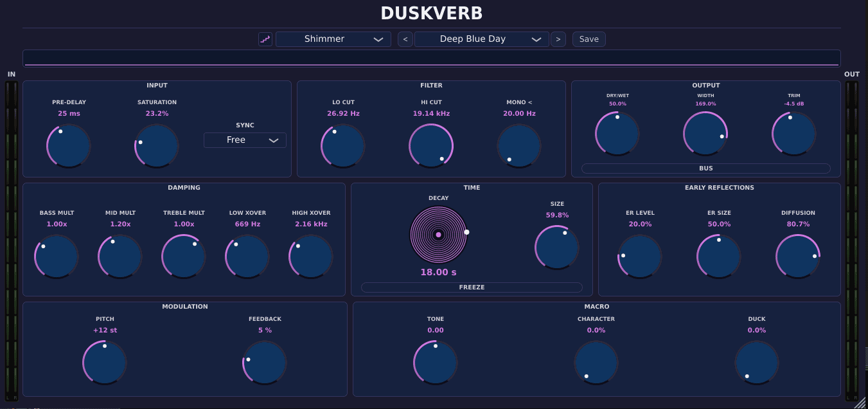Click the Duck macro knob
This screenshot has height=409, width=868.
[757, 362]
